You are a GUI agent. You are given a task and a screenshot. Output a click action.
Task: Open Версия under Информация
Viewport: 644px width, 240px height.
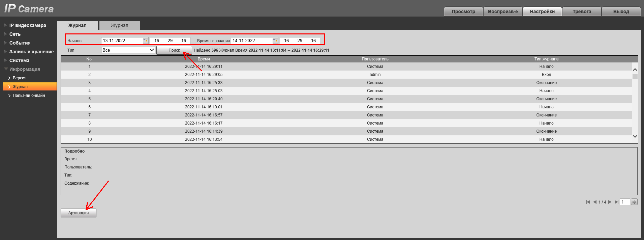coord(20,78)
